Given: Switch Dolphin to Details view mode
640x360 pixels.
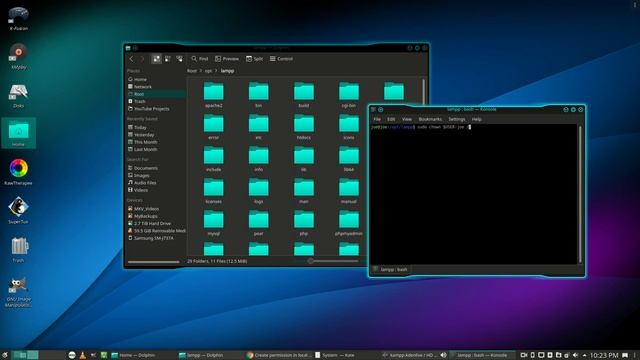Looking at the screenshot, I should pyautogui.click(x=179, y=59).
